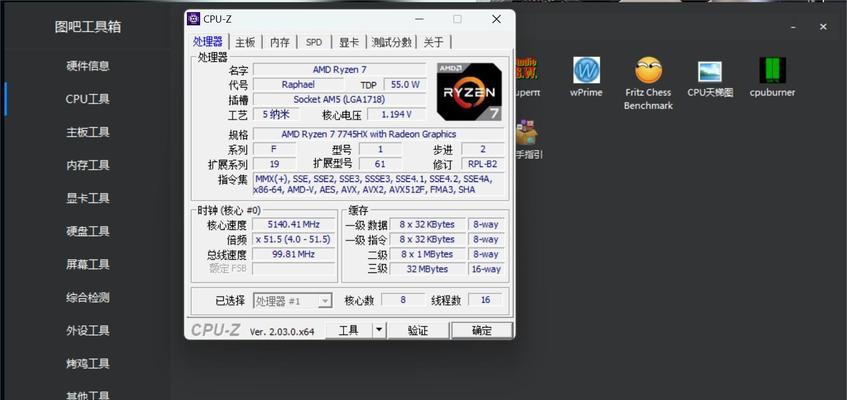Open the CPU天梯图 icon
The width and height of the screenshot is (847, 400).
[x=710, y=71]
